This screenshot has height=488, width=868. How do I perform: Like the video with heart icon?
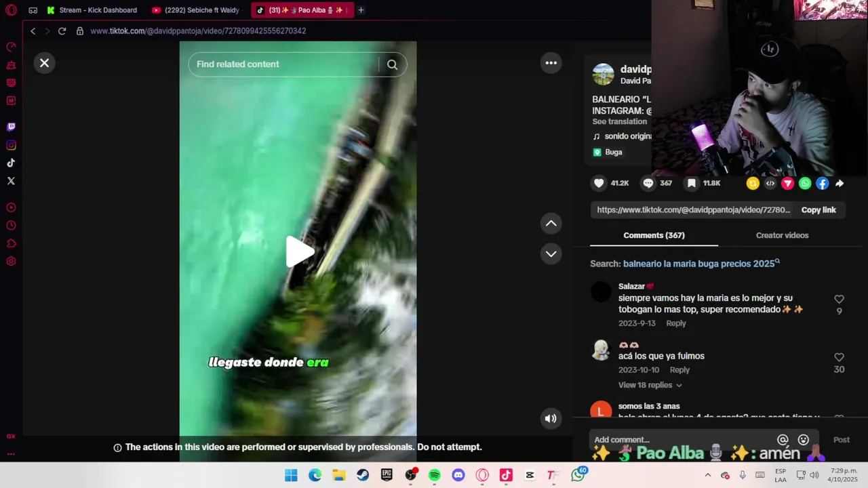599,183
